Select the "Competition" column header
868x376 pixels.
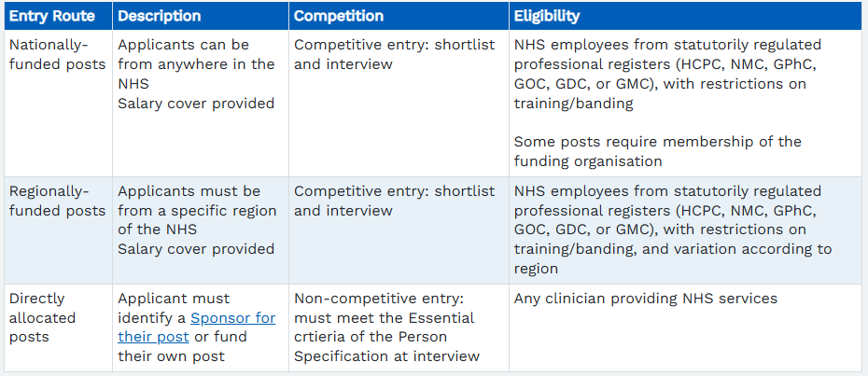(338, 16)
